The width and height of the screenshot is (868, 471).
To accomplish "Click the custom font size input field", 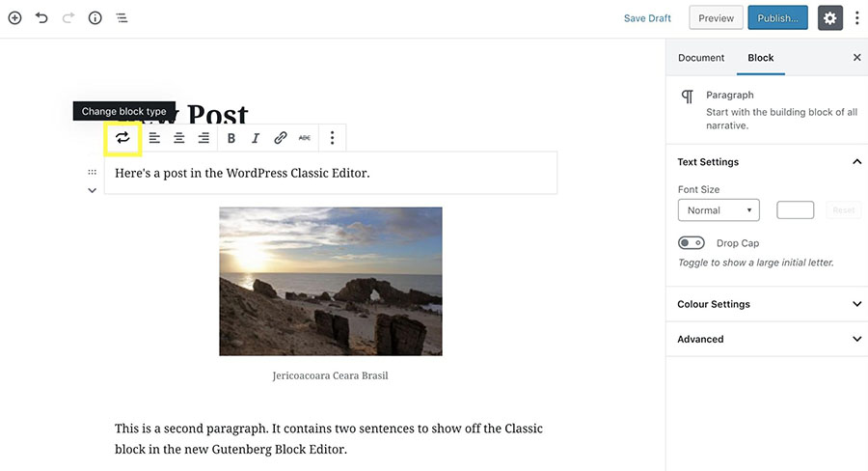I will [x=795, y=210].
